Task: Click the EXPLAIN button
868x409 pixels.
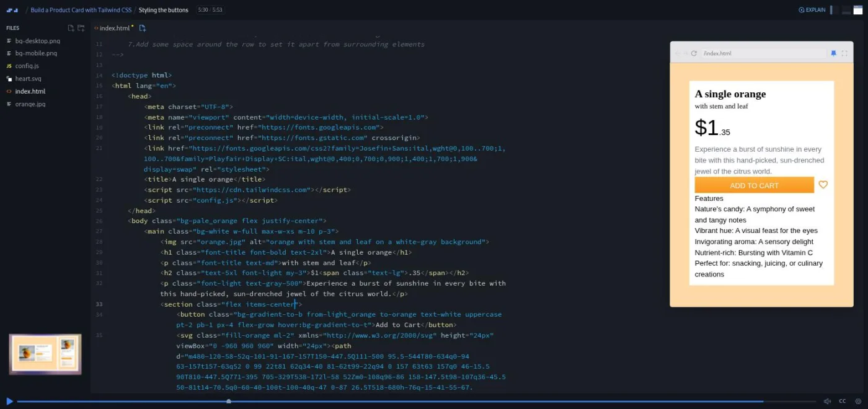Action: point(812,10)
